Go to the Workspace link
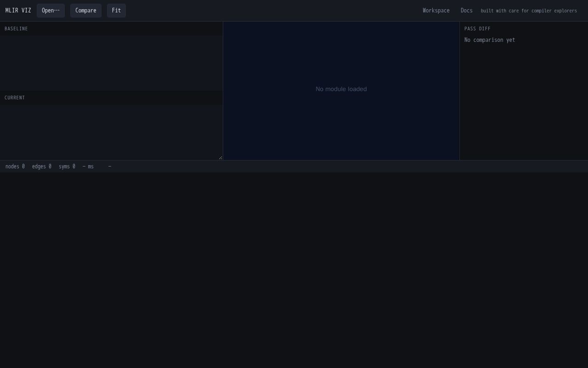The height and width of the screenshot is (368, 588). (436, 11)
